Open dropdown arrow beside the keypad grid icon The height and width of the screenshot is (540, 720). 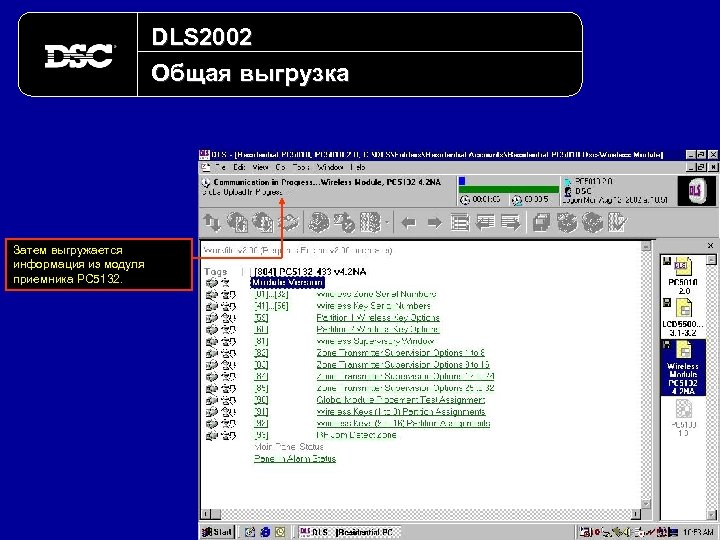pos(387,224)
